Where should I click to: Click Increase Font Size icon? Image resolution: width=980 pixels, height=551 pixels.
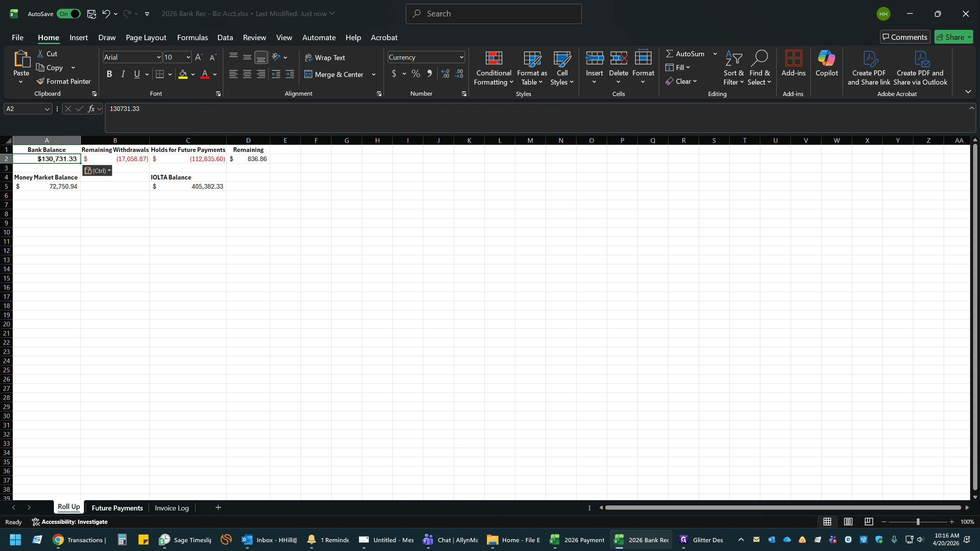[199, 57]
